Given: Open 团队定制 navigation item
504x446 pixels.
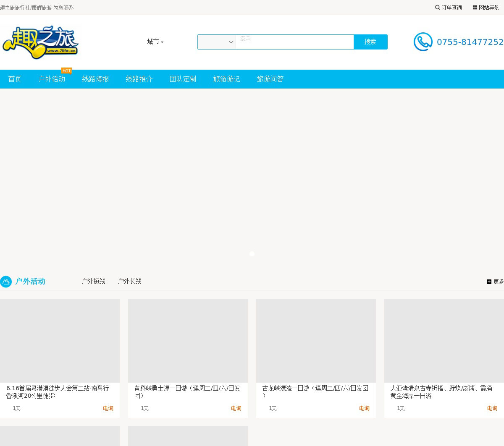Looking at the screenshot, I should pyautogui.click(x=183, y=79).
